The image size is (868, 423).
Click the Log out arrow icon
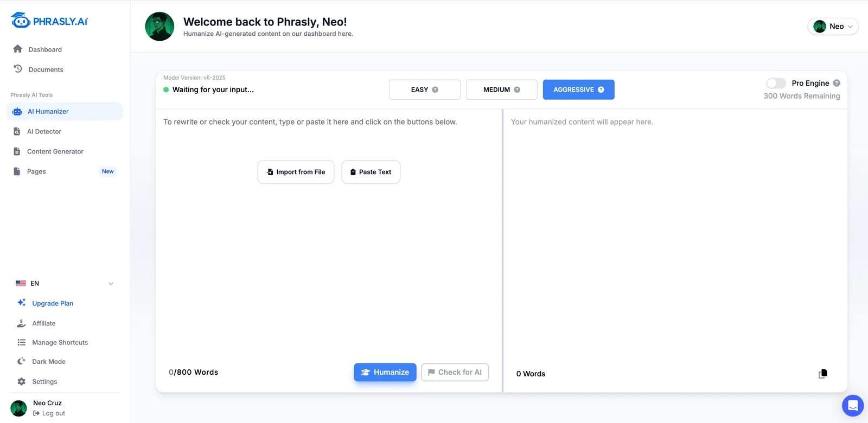(36, 413)
